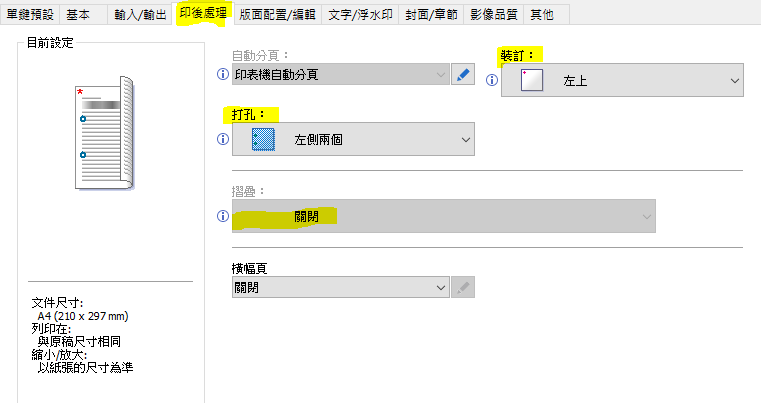Screen dimensions: 761x403
Task: Click the page preview thumbnail in 目前設定
Action: [104, 133]
